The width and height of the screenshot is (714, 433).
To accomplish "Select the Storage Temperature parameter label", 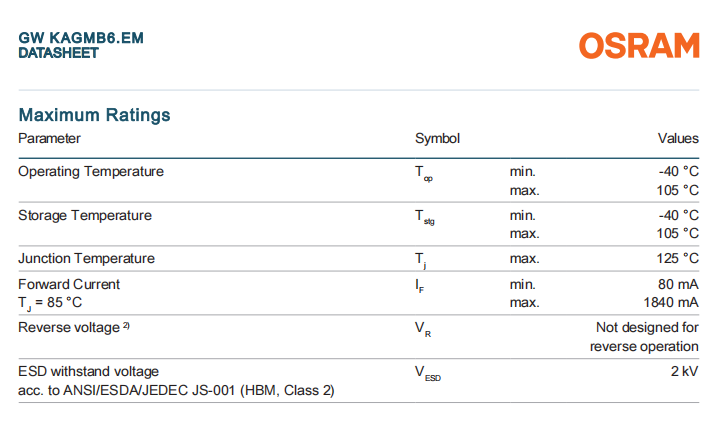I will click(85, 215).
